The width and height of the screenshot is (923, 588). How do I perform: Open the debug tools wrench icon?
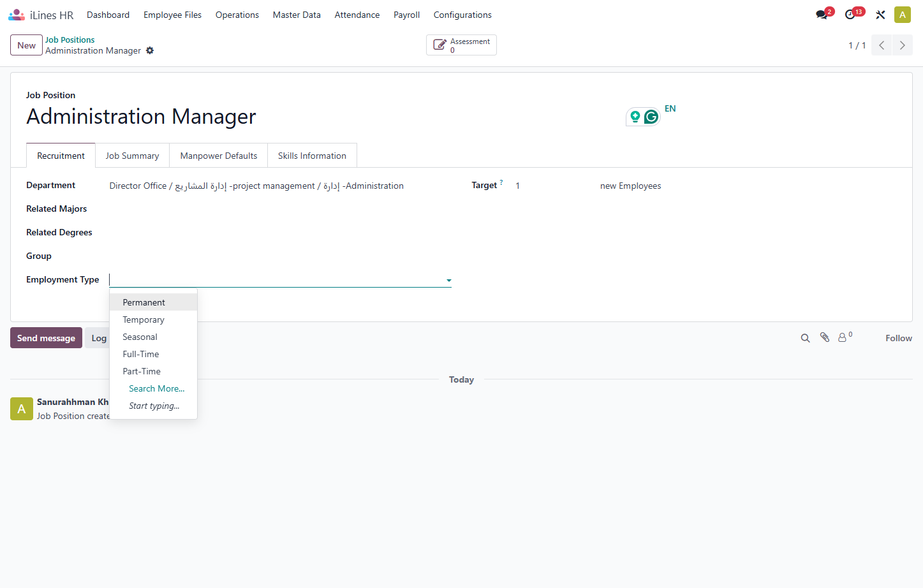[x=880, y=15]
